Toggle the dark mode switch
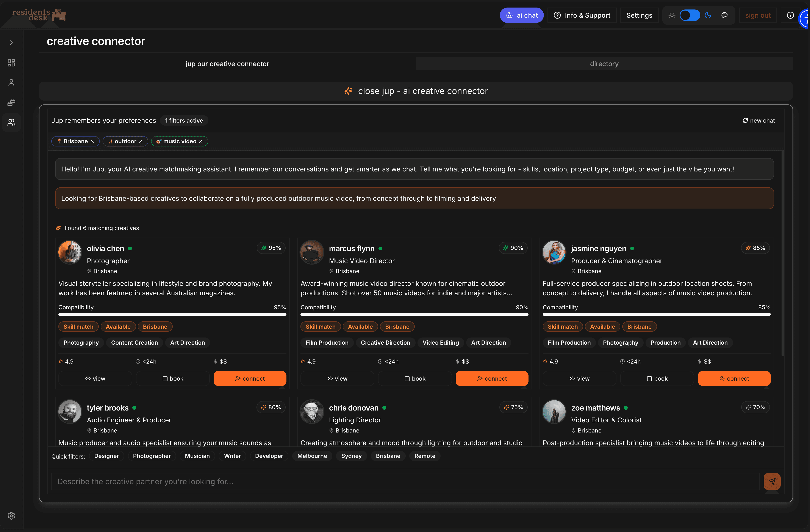810x532 pixels. coord(690,15)
